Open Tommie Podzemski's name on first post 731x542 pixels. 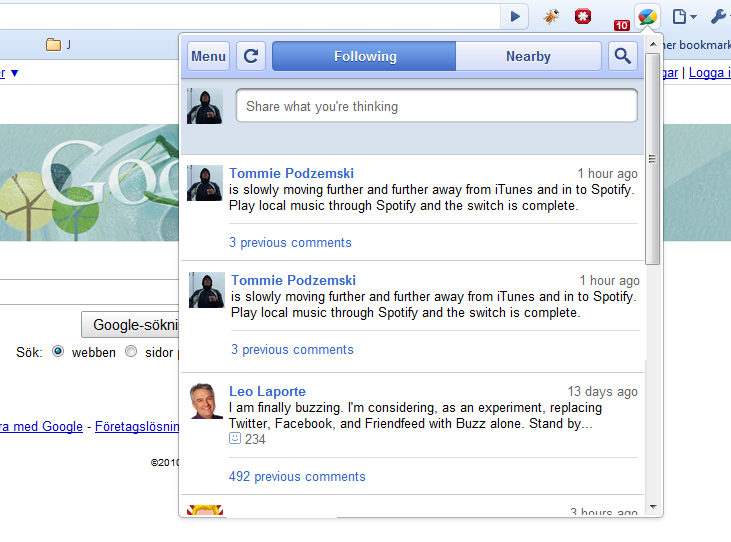click(x=291, y=173)
